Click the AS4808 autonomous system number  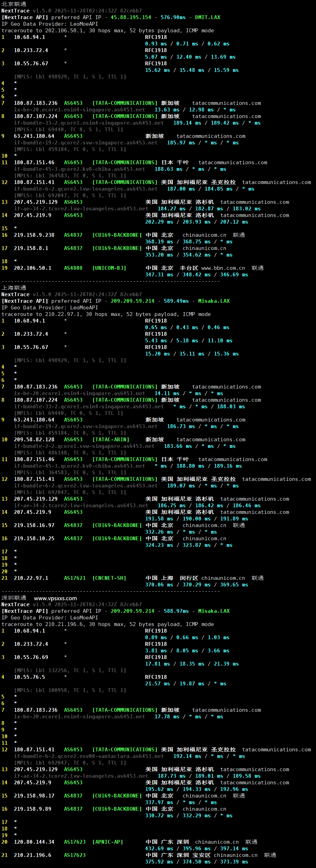(x=73, y=268)
